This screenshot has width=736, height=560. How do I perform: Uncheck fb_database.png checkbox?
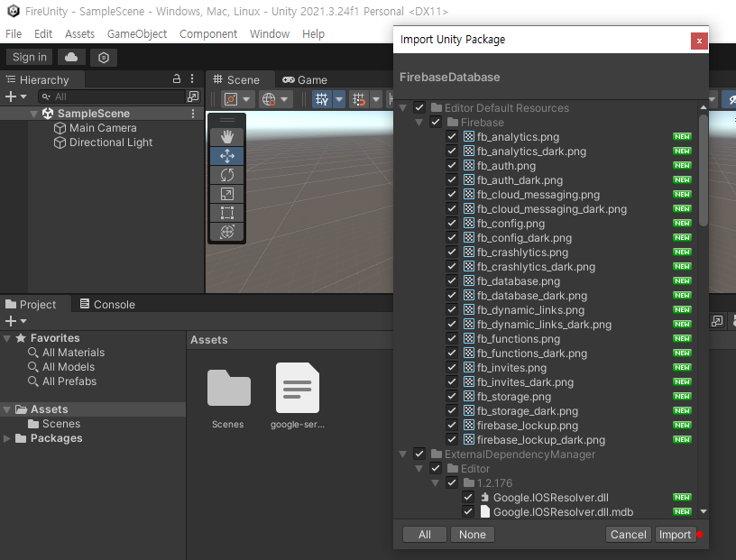(452, 281)
